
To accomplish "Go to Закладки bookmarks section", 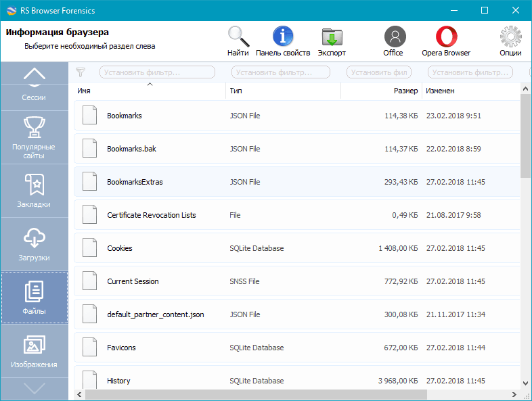I will 34,191.
